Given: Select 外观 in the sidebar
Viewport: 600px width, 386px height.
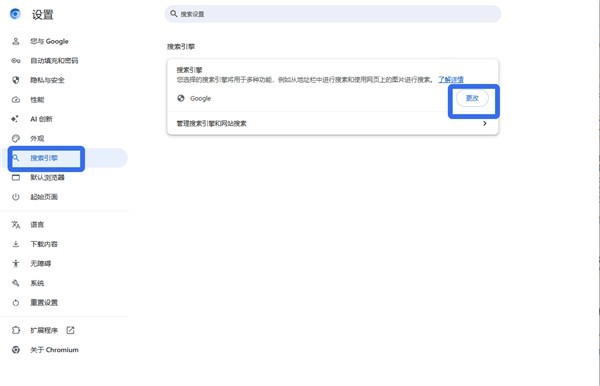Looking at the screenshot, I should [37, 138].
